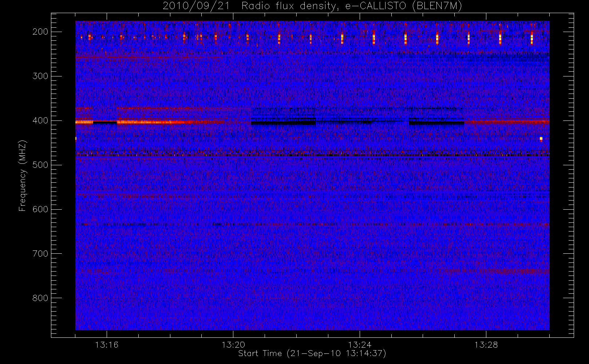Click the 600 frequency tick label

[x=40, y=209]
